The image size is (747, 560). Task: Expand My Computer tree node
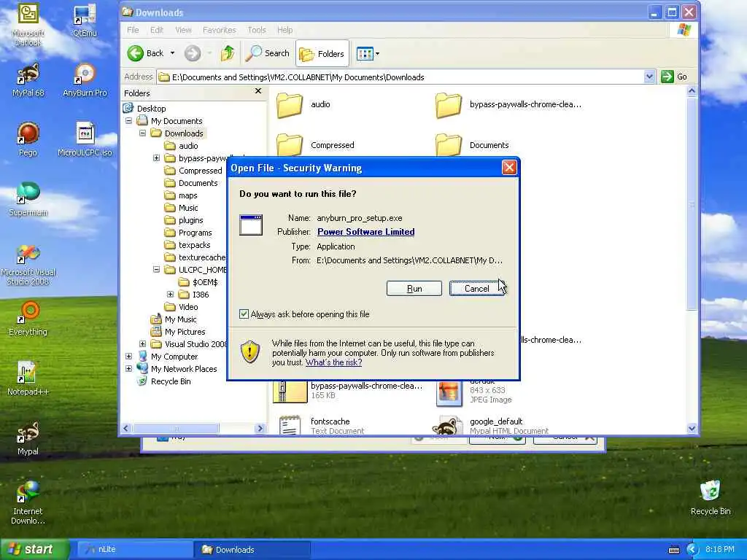(128, 356)
